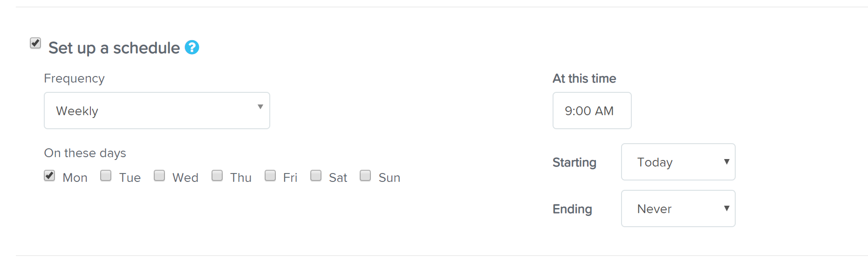Click the Starting dropdown arrow
Viewport: 868px width, 257px height.
726,162
